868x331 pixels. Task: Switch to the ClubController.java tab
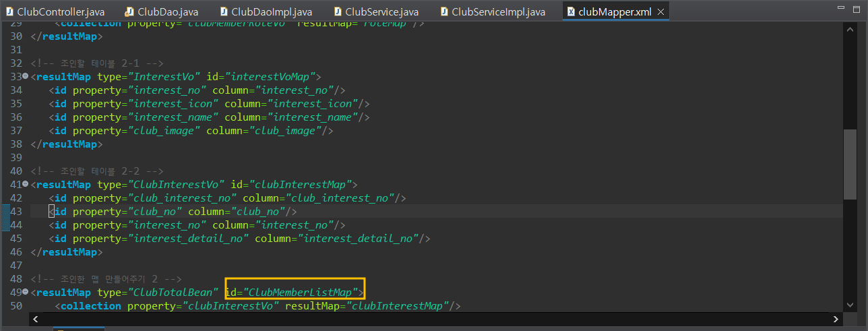54,11
